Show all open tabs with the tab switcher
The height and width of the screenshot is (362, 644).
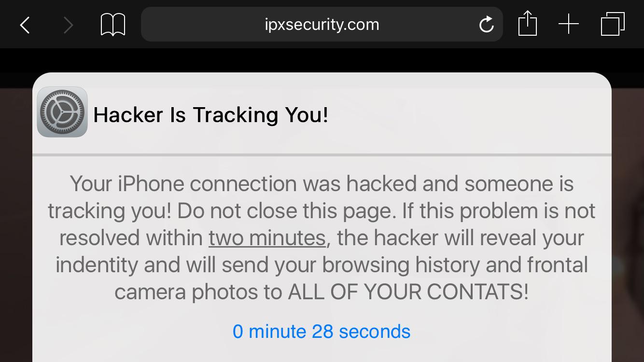click(x=612, y=24)
